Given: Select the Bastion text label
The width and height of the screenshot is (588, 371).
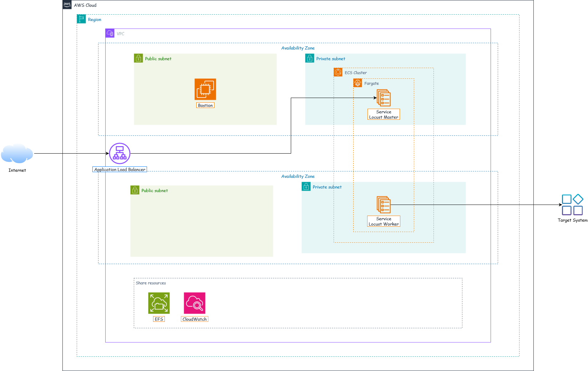Looking at the screenshot, I should point(205,105).
